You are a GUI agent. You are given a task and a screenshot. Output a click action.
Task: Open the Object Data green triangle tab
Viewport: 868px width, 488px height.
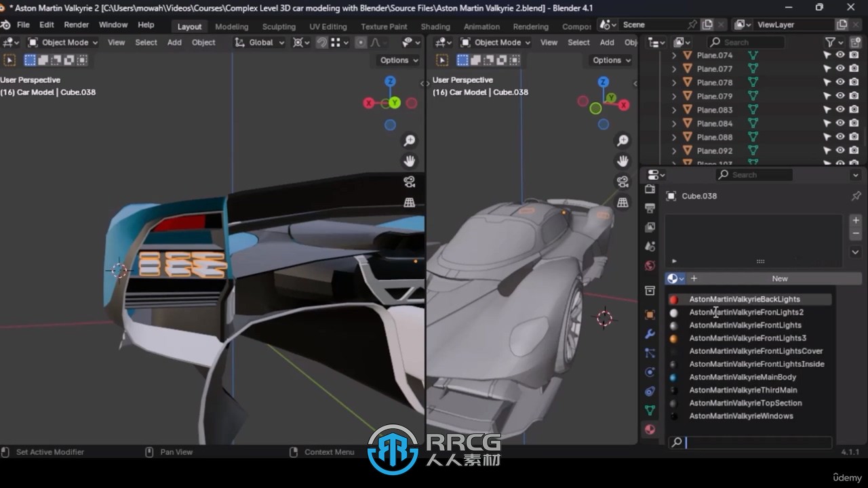tap(650, 410)
